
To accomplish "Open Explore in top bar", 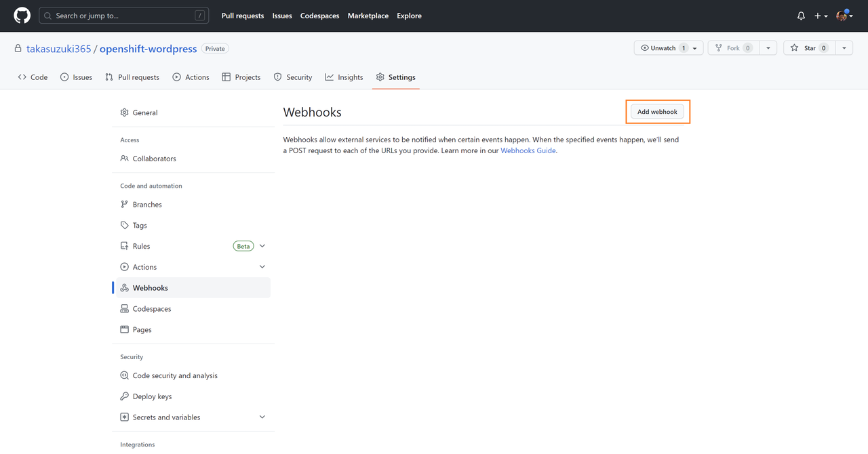I will (x=409, y=16).
